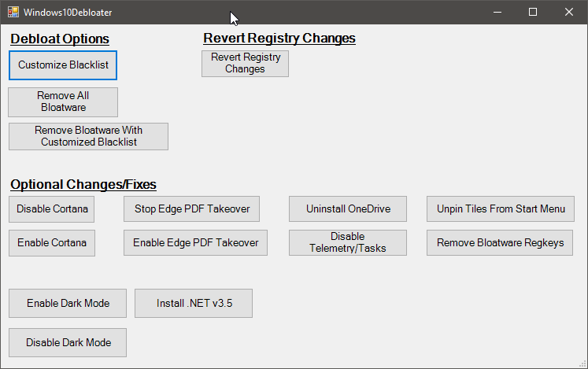Maximize the Windows10Debloater window
This screenshot has height=369, width=588.
point(533,12)
